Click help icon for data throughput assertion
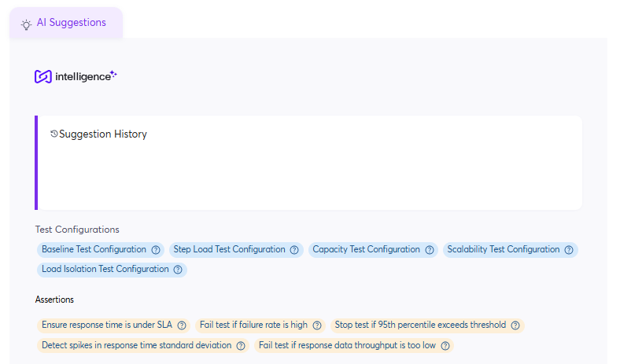620x364 pixels. click(x=445, y=346)
